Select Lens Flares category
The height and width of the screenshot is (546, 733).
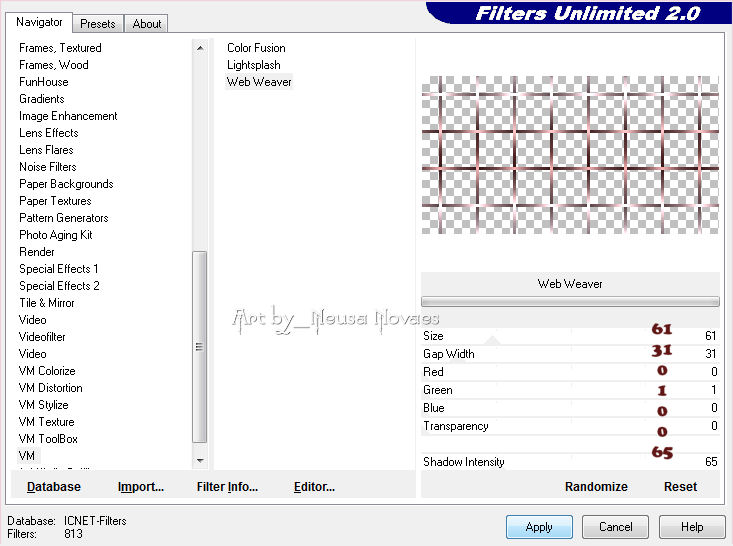(46, 150)
